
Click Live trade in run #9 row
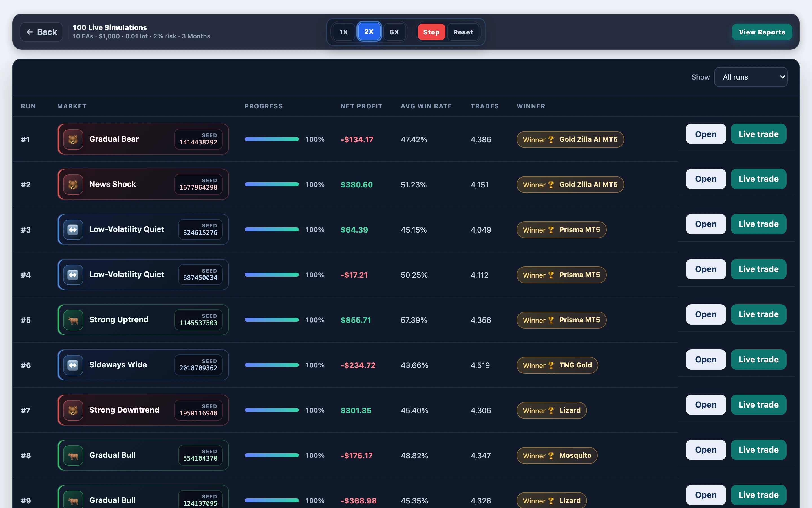click(x=758, y=495)
